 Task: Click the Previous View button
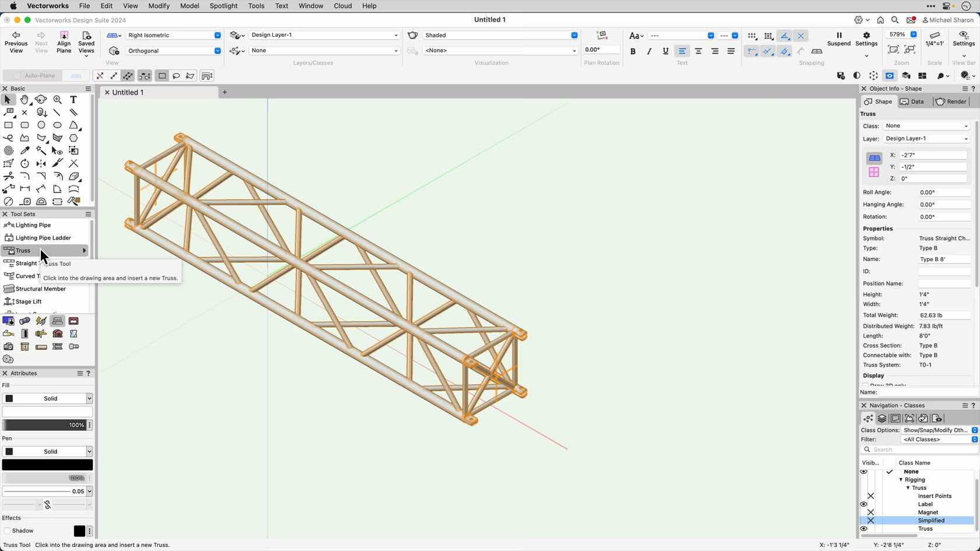(16, 41)
